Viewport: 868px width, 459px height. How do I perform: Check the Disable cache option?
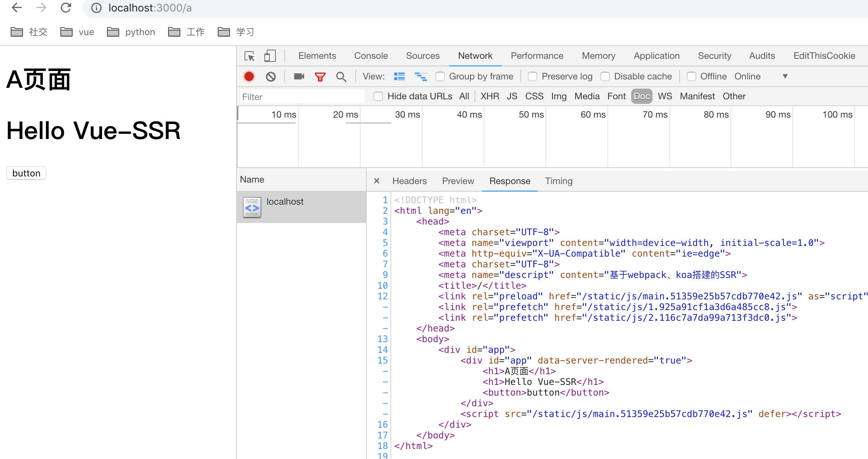click(605, 76)
